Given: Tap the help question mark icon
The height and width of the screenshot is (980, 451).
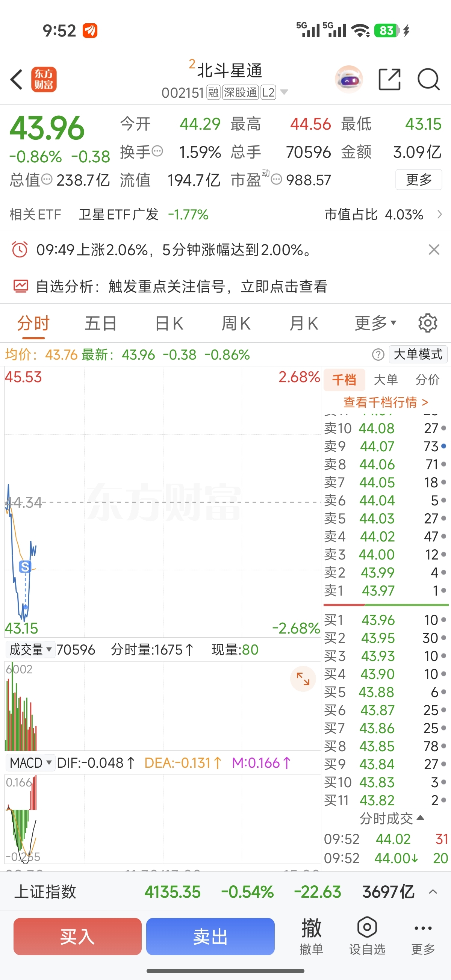Looking at the screenshot, I should coord(378,355).
